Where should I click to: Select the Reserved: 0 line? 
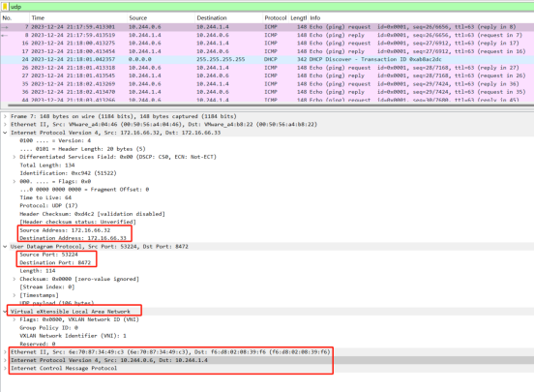pos(38,344)
